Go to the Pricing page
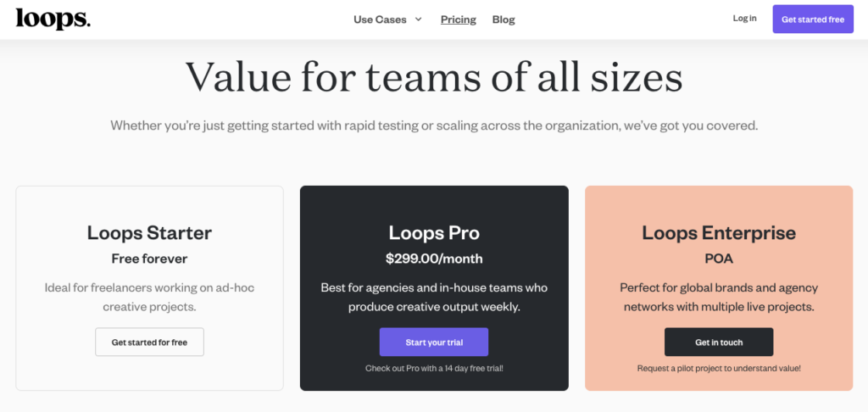Viewport: 868px width, 412px height. pos(459,19)
